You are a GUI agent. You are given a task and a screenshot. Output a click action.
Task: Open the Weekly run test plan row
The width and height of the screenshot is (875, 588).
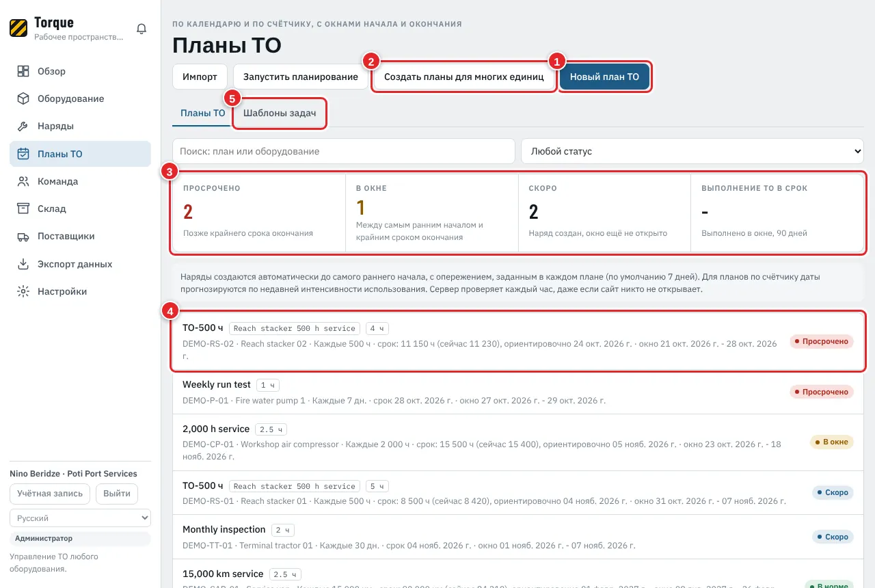(518, 392)
